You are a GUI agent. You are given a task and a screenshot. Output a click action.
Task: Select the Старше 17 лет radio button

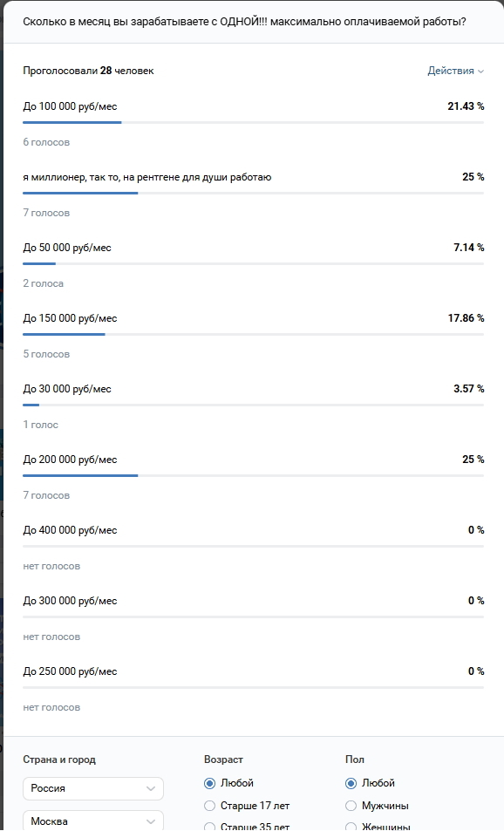point(210,806)
